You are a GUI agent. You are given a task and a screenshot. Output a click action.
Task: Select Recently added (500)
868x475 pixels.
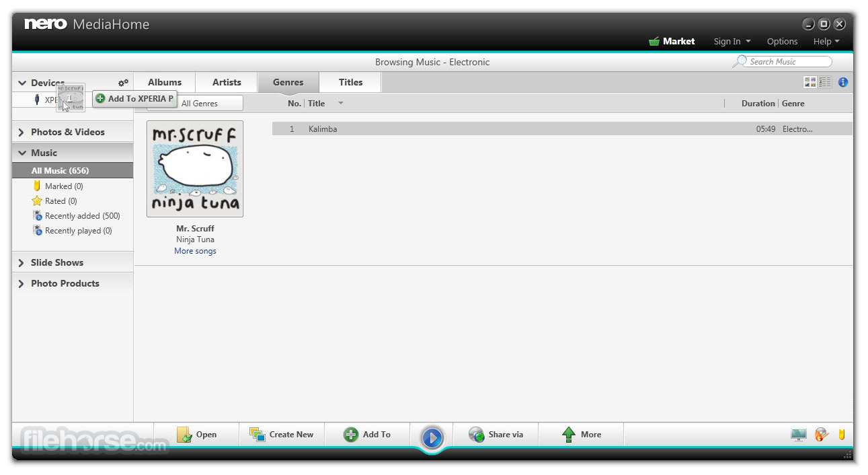tap(82, 216)
